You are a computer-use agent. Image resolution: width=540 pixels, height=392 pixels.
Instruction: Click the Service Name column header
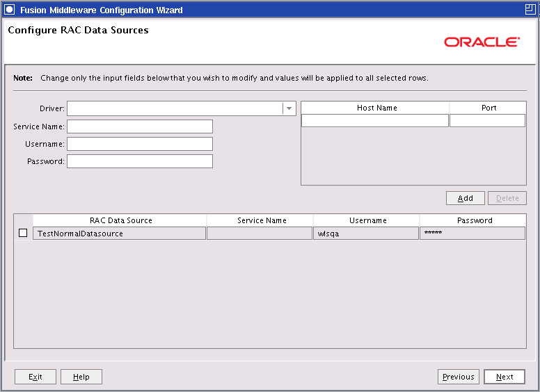[260, 220]
